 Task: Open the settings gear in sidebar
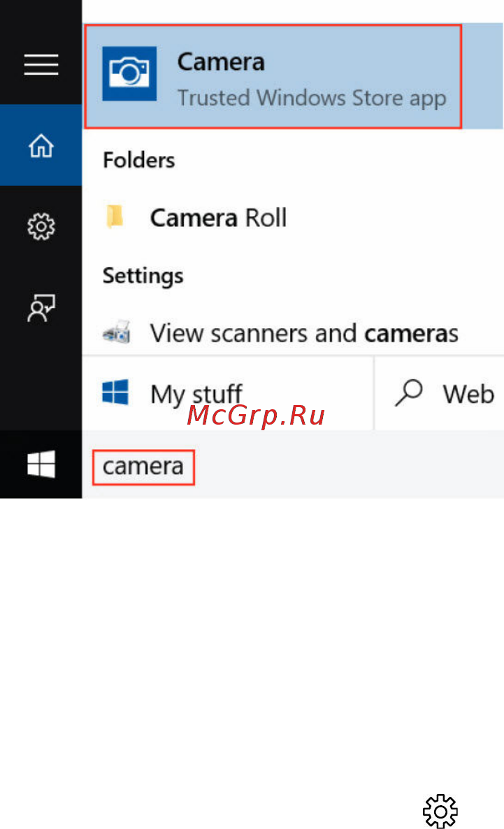[x=41, y=227]
